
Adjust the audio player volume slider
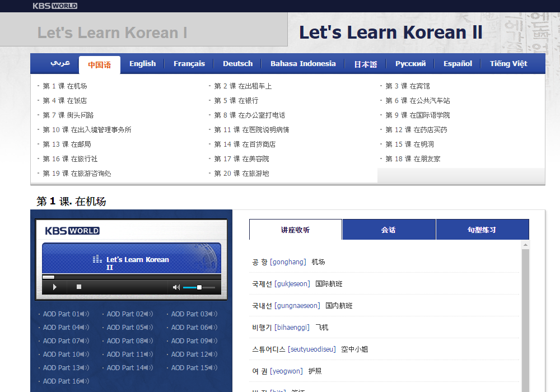tap(199, 287)
